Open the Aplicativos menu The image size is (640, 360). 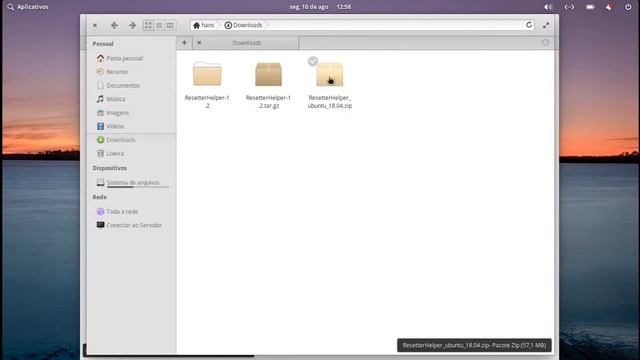[28, 7]
